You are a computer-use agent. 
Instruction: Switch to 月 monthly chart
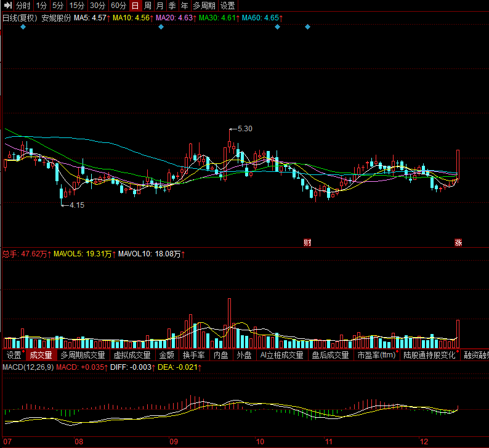160,6
